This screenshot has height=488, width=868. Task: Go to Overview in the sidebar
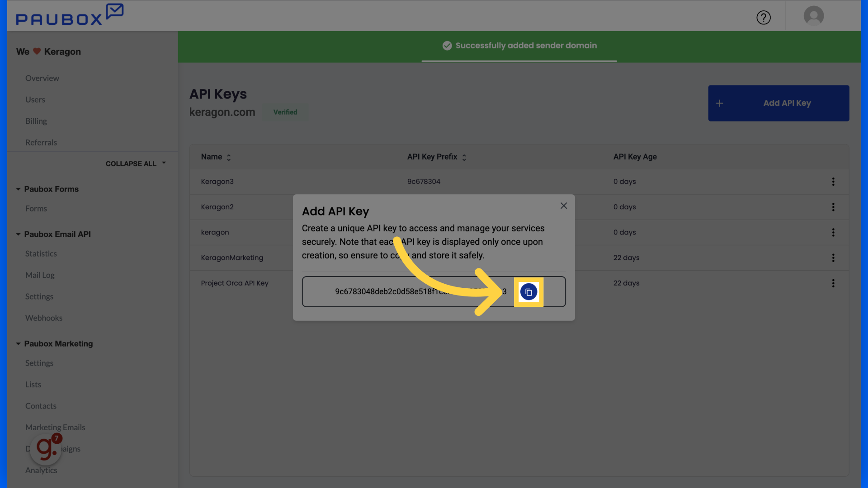pos(42,78)
